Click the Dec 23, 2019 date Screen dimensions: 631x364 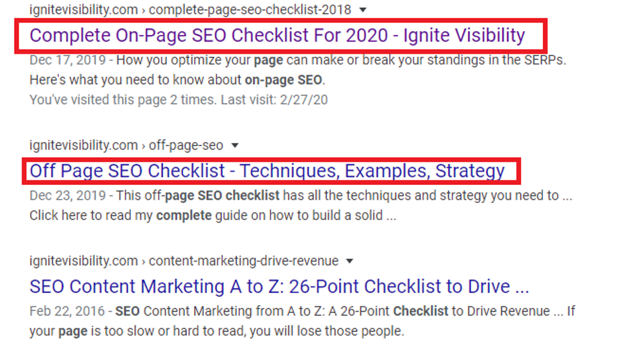tap(63, 196)
